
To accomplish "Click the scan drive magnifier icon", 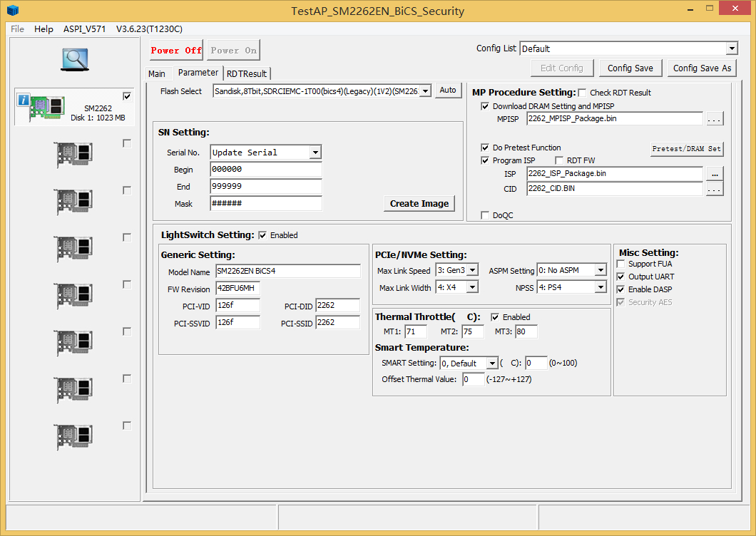I will pos(74,59).
